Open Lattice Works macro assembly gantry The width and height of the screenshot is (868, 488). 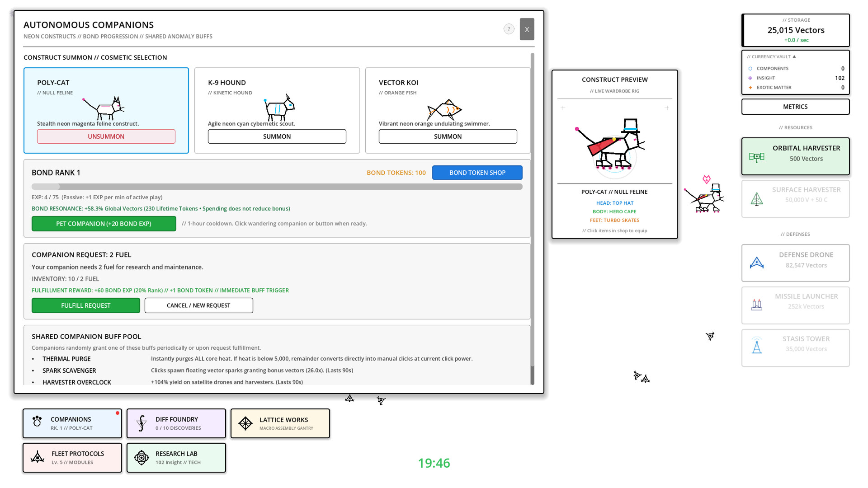click(x=280, y=423)
